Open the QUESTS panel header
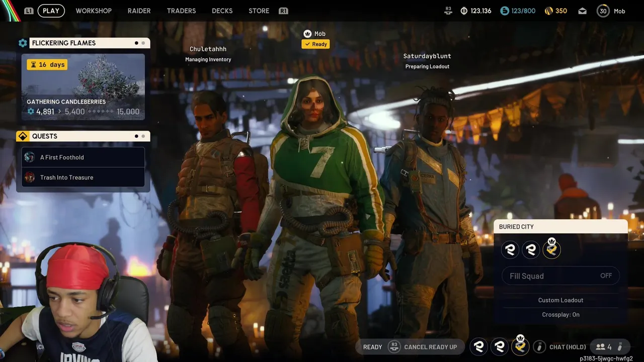 (90, 136)
